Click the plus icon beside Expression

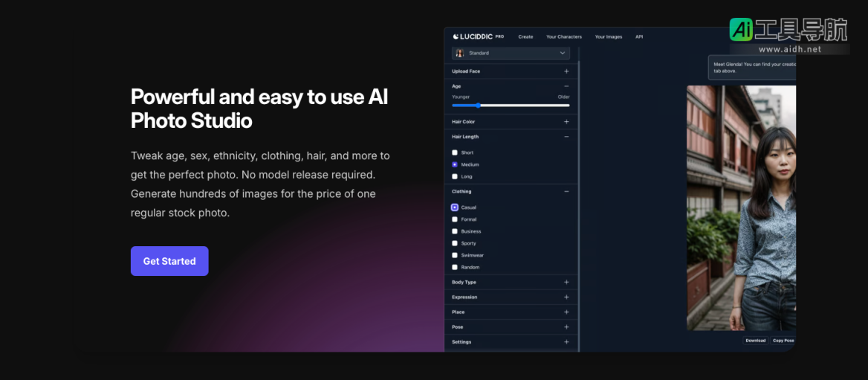pos(566,297)
